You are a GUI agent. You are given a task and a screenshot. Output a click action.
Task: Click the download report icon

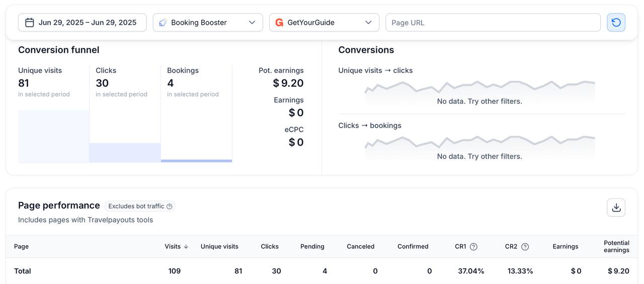pos(616,207)
